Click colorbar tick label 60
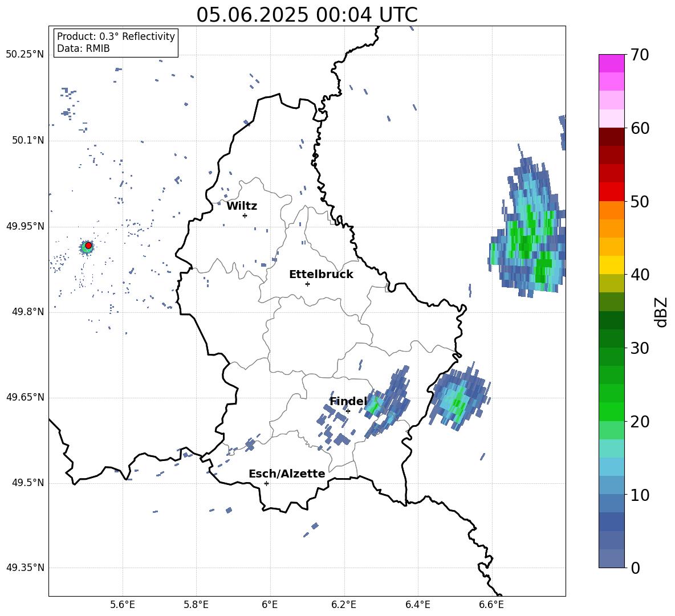The height and width of the screenshot is (616, 675). (x=639, y=128)
